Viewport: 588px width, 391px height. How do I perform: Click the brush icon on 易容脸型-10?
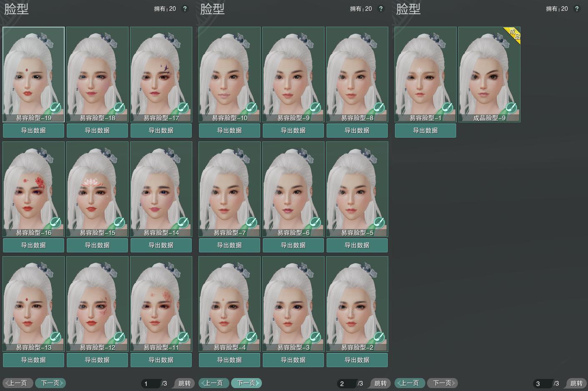[x=251, y=108]
